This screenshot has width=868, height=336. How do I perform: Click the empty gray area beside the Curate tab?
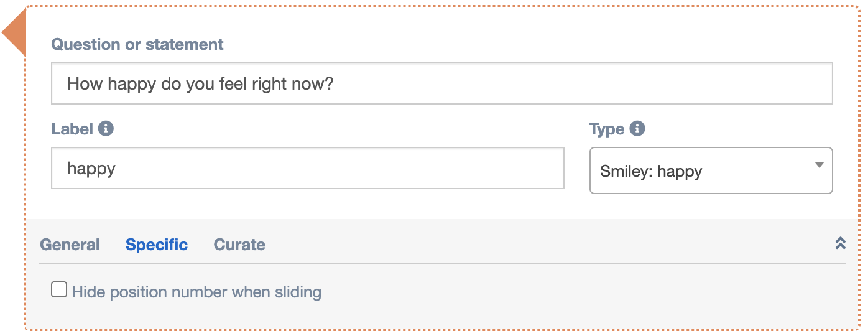click(529, 245)
